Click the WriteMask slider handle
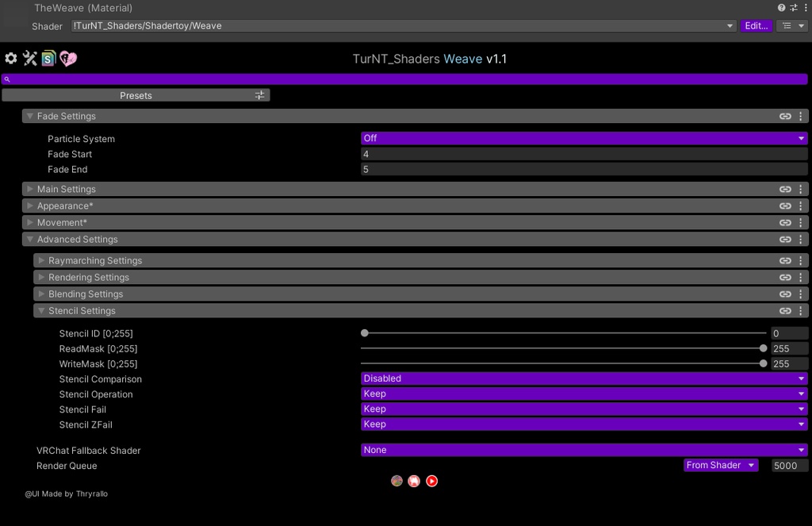The height and width of the screenshot is (526, 812). click(x=763, y=363)
